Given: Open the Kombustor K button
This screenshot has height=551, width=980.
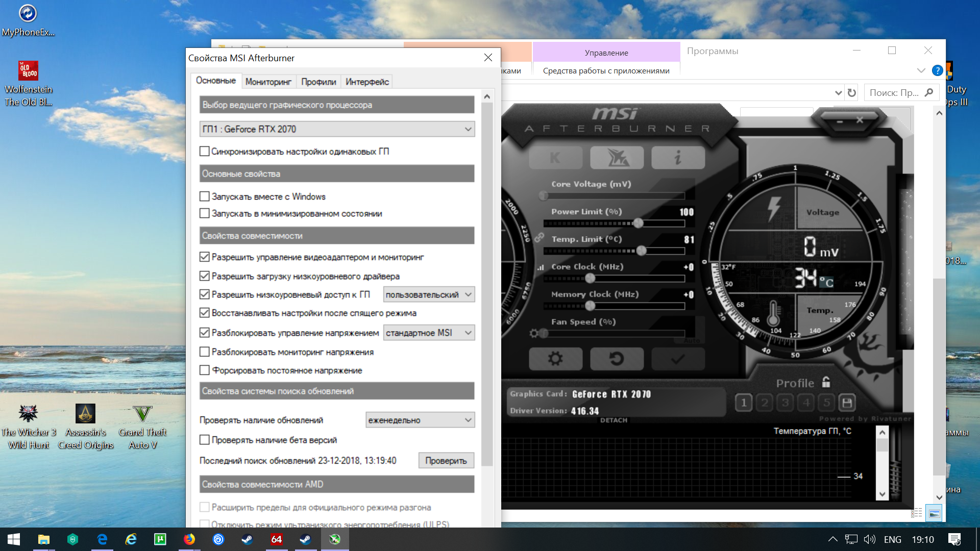Looking at the screenshot, I should (555, 158).
